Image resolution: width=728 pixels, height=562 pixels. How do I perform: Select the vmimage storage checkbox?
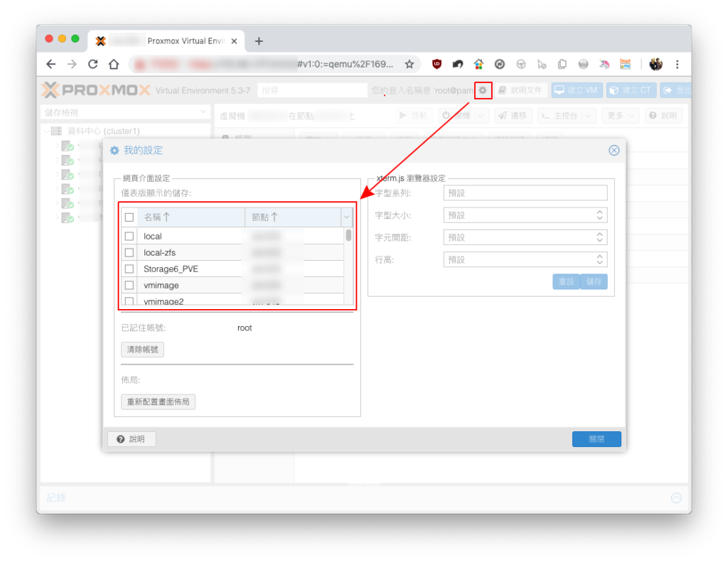point(129,285)
